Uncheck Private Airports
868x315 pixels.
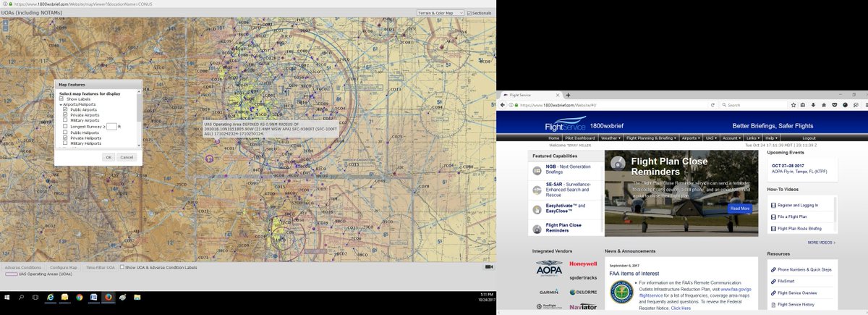(65, 115)
